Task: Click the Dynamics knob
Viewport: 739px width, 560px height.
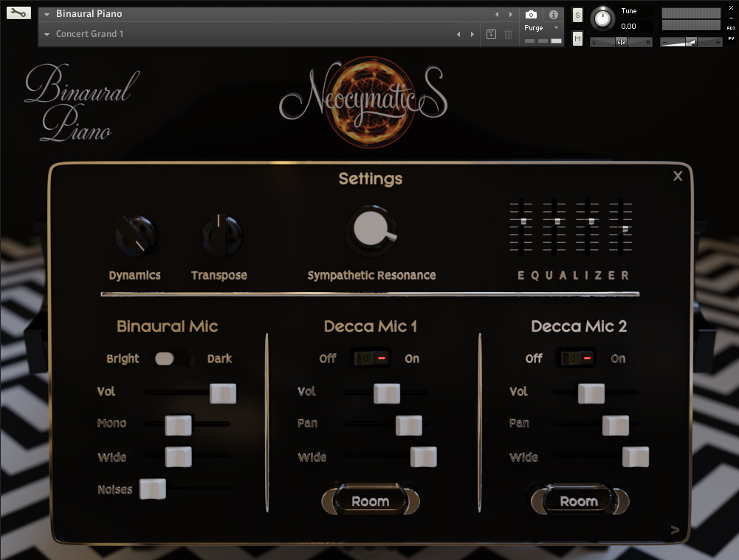Action: 136,235
